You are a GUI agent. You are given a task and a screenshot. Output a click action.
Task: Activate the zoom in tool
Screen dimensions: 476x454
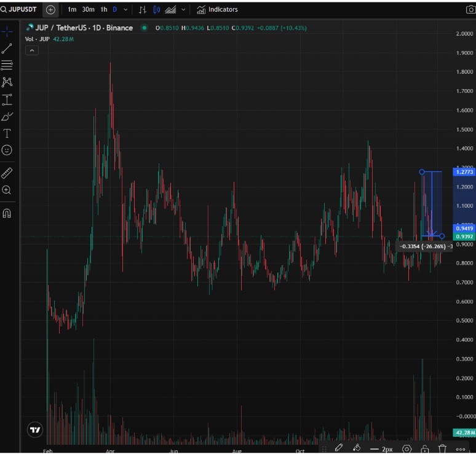pyautogui.click(x=7, y=190)
